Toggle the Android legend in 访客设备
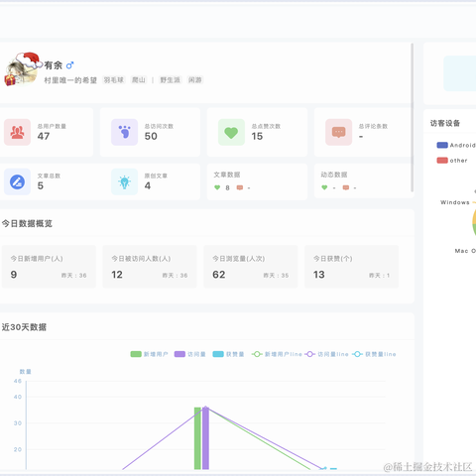The width and height of the screenshot is (476, 476). (x=456, y=145)
